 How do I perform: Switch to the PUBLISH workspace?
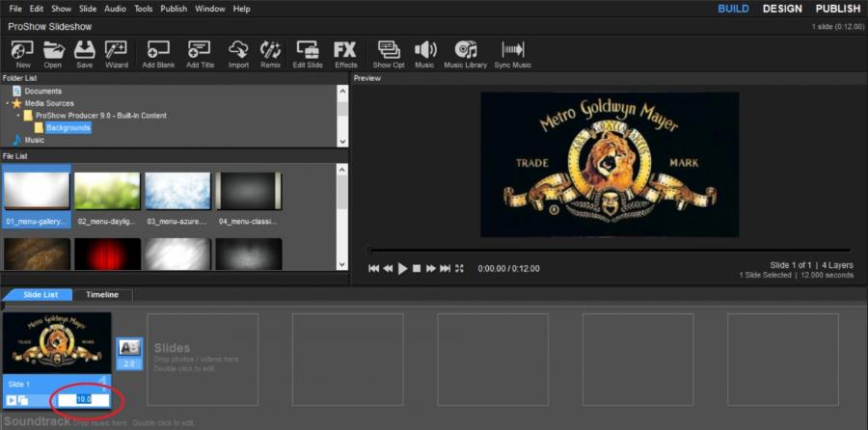[837, 9]
